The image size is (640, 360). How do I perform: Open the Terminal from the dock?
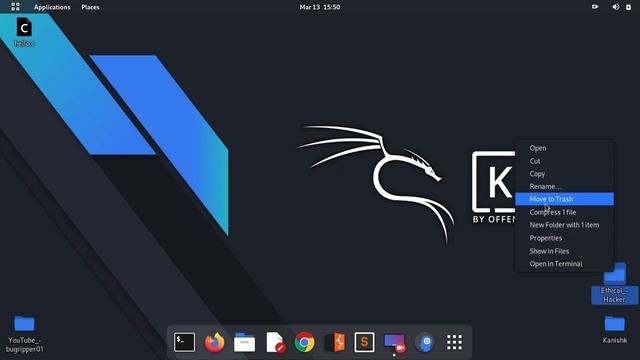click(x=184, y=342)
